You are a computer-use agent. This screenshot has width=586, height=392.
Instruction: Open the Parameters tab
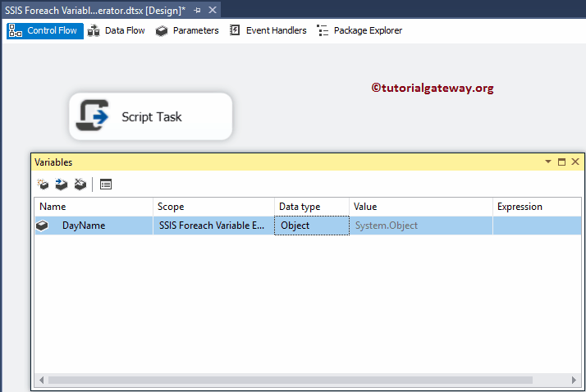click(187, 30)
